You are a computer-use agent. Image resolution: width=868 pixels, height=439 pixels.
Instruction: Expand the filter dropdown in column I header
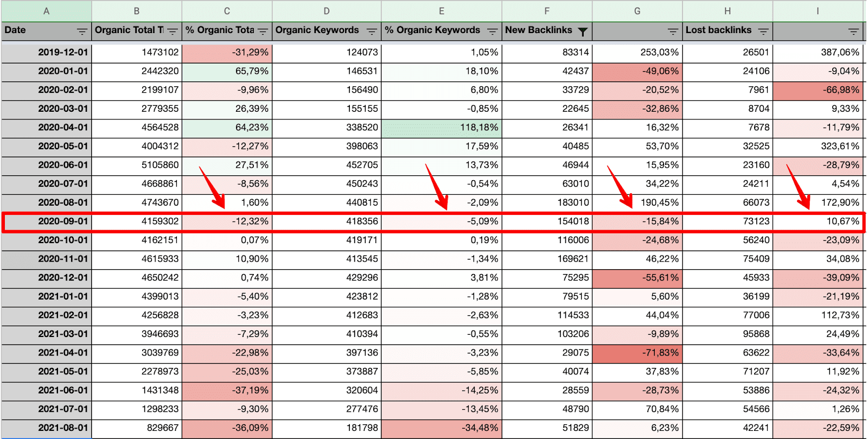point(853,31)
